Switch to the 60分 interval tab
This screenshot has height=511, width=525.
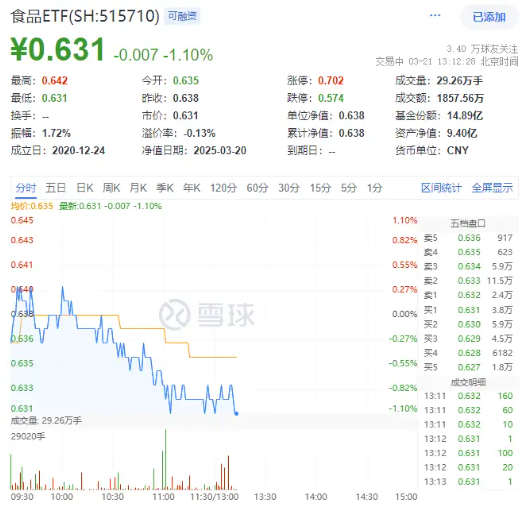pos(257,188)
